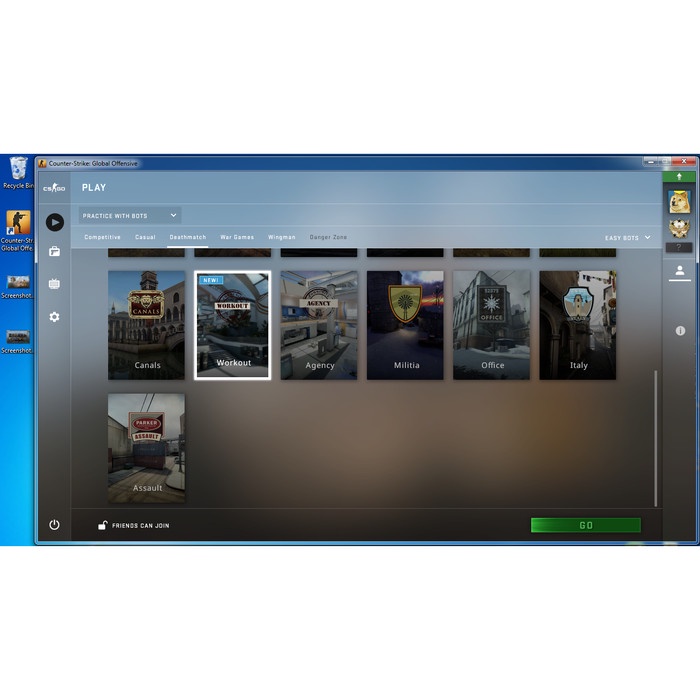Click the NEW! badge on Workout
Image resolution: width=700 pixels, height=700 pixels.
click(x=211, y=280)
